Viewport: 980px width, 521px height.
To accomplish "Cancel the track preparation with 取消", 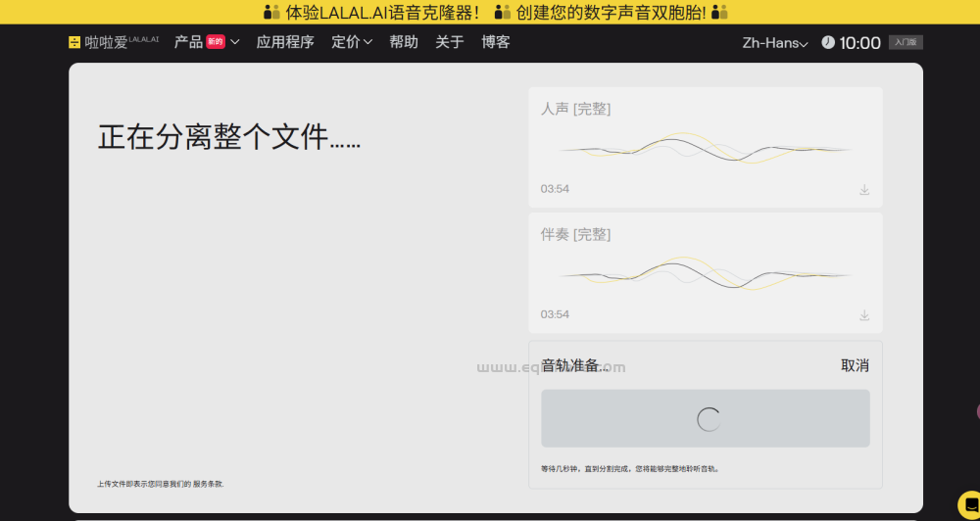I will point(855,366).
